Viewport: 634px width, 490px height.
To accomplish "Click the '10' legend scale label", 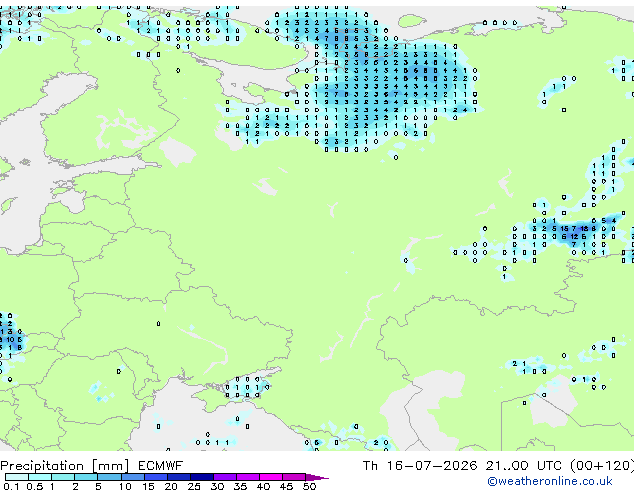I will 125,486.
